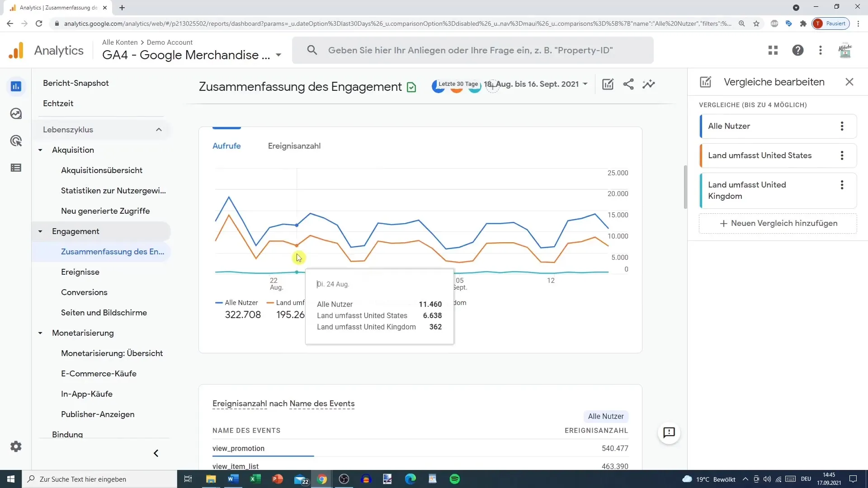Image resolution: width=868 pixels, height=488 pixels.
Task: Open the Windows Start menu
Action: (x=11, y=479)
